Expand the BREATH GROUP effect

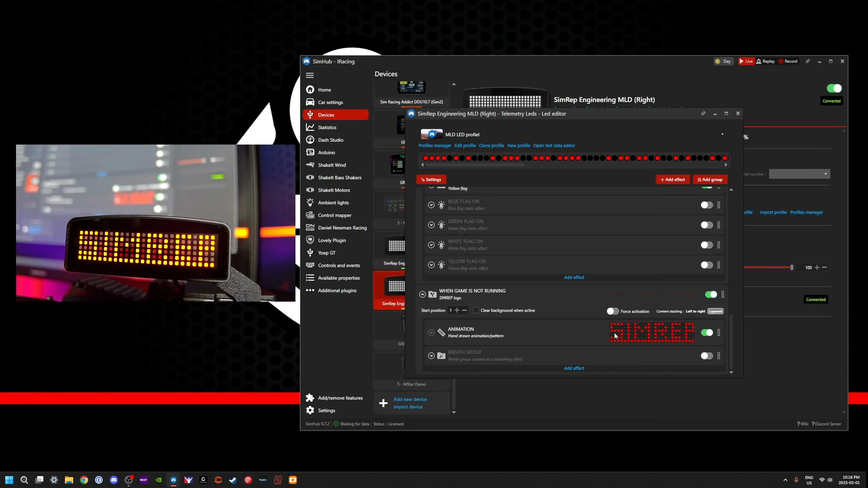point(431,356)
